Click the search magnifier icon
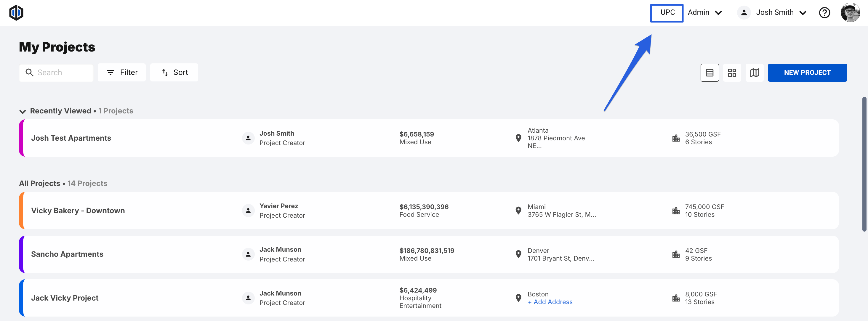The width and height of the screenshot is (868, 321). click(30, 73)
